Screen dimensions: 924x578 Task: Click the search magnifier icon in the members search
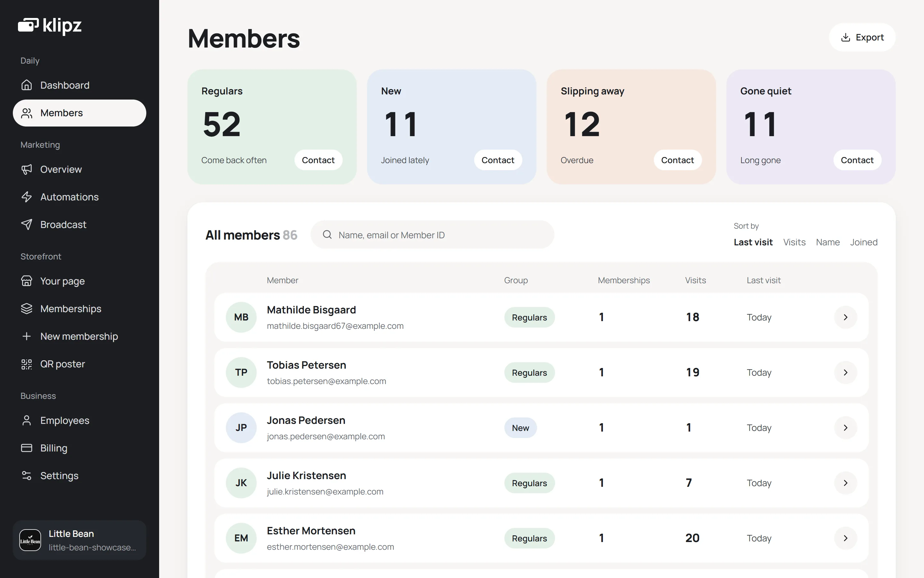coord(327,234)
